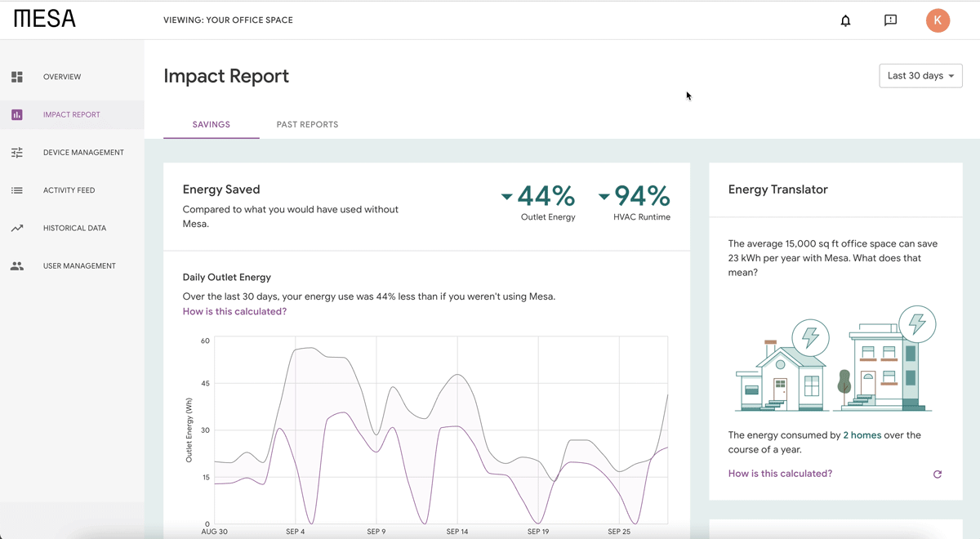Click the houses illustration in Energy Translator
Viewport: 980px width, 539px height.
pos(835,359)
